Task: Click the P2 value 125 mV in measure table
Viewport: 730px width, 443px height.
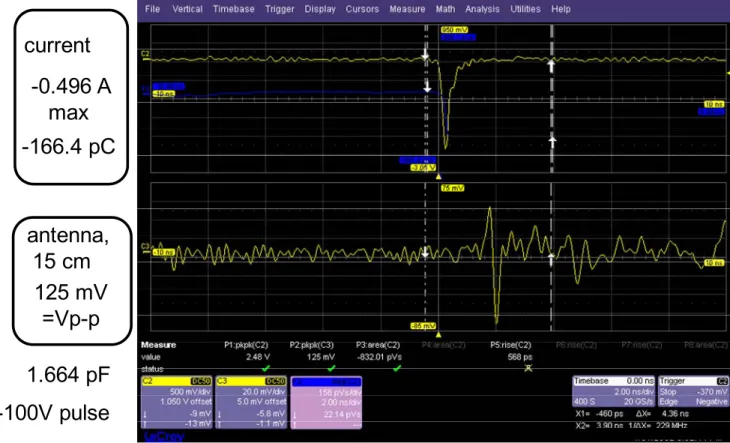Action: click(323, 357)
